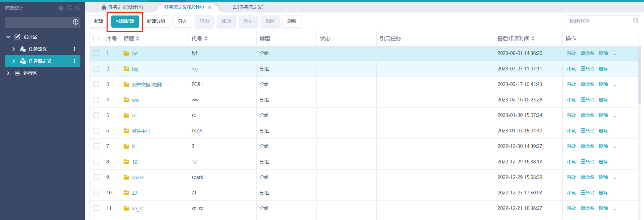Collapse sidebar using the double-chevron icon
This screenshot has height=220, width=644.
[78, 8]
